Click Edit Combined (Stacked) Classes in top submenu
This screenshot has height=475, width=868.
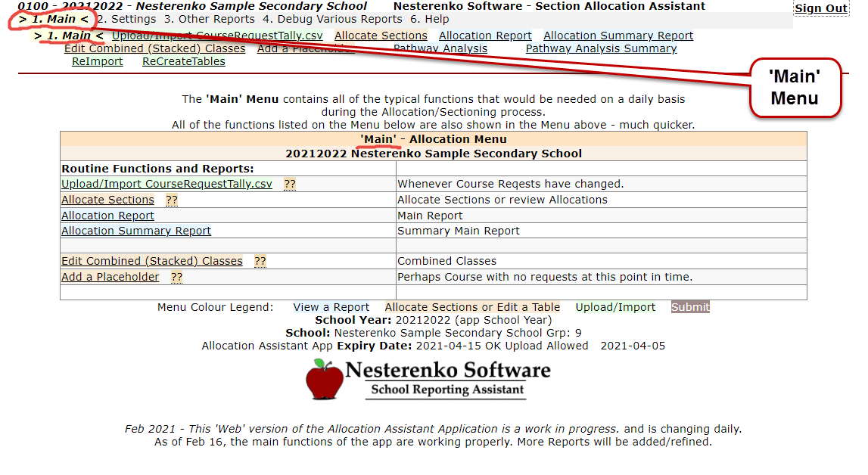[154, 49]
